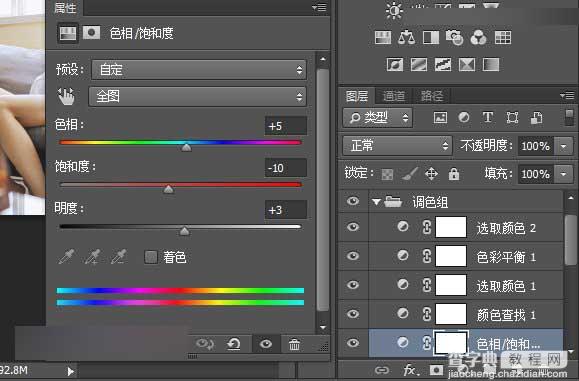Filter layers by smart objects icon

pyautogui.click(x=536, y=118)
